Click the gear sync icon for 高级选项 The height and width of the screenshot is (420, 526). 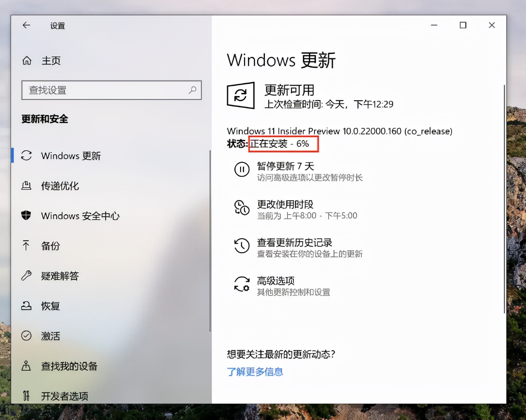[x=242, y=284]
